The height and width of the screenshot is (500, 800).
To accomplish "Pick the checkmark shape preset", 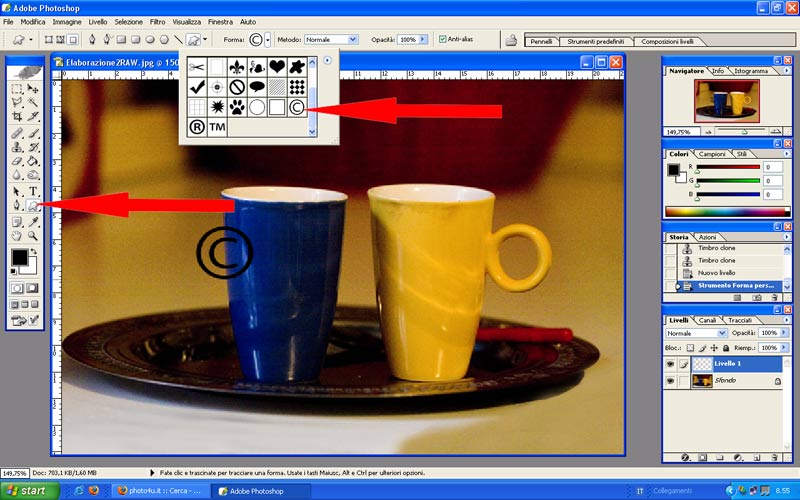I will tap(196, 87).
